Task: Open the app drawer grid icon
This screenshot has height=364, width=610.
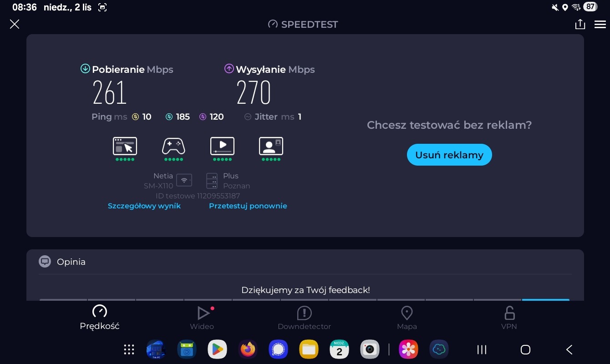Action: pos(129,349)
